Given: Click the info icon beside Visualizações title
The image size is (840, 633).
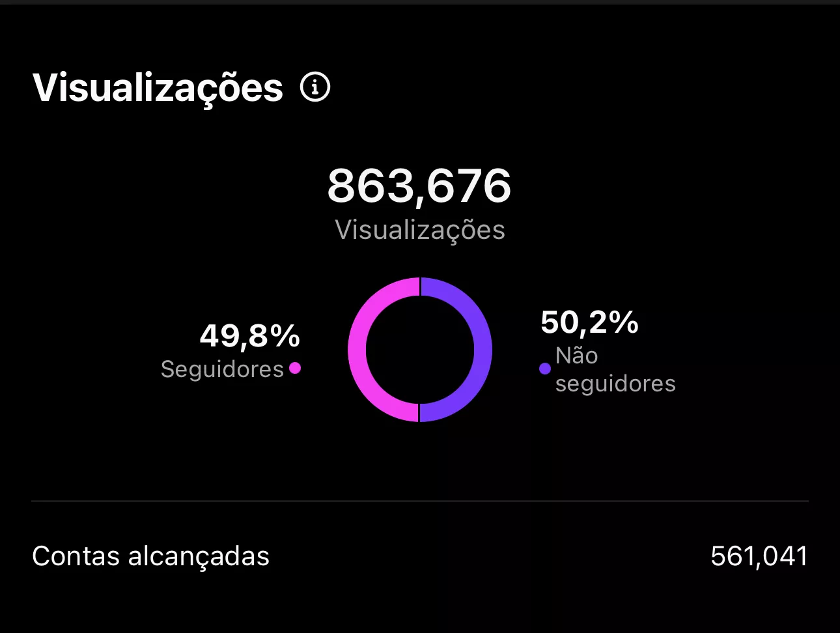Looking at the screenshot, I should click(315, 87).
